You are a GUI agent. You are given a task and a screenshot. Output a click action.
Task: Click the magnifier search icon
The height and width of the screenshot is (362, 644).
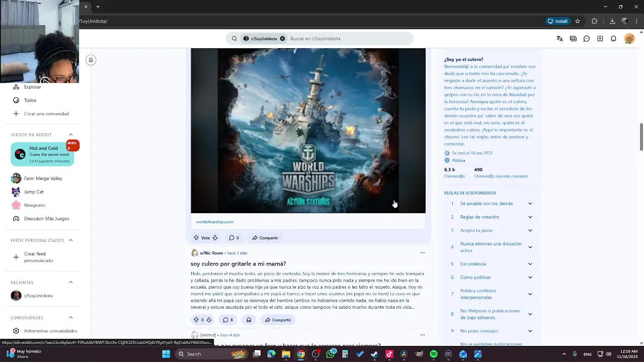(234, 39)
